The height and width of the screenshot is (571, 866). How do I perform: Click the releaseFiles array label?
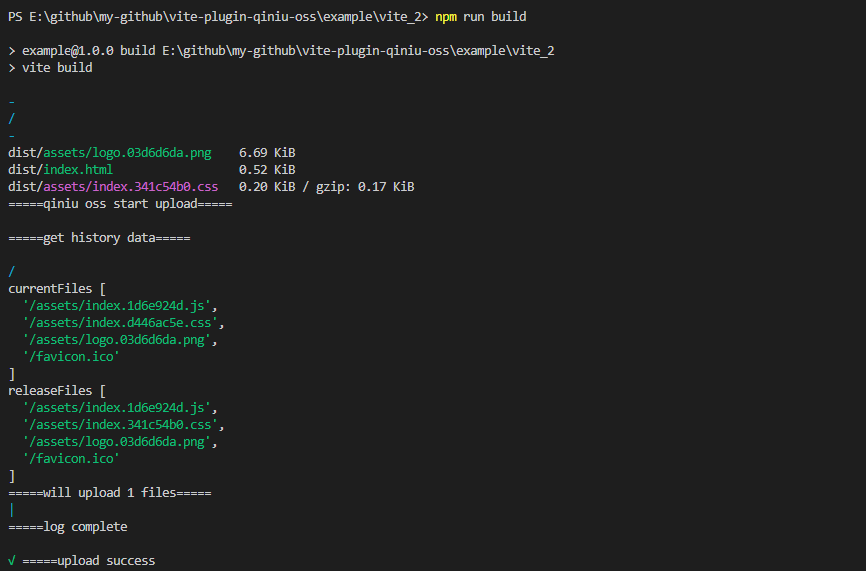(50, 390)
